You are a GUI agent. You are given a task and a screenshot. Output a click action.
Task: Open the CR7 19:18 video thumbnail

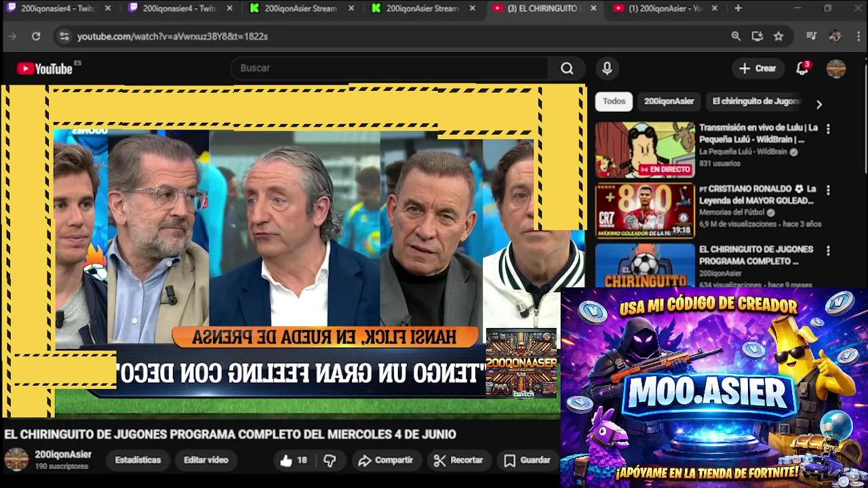click(645, 211)
